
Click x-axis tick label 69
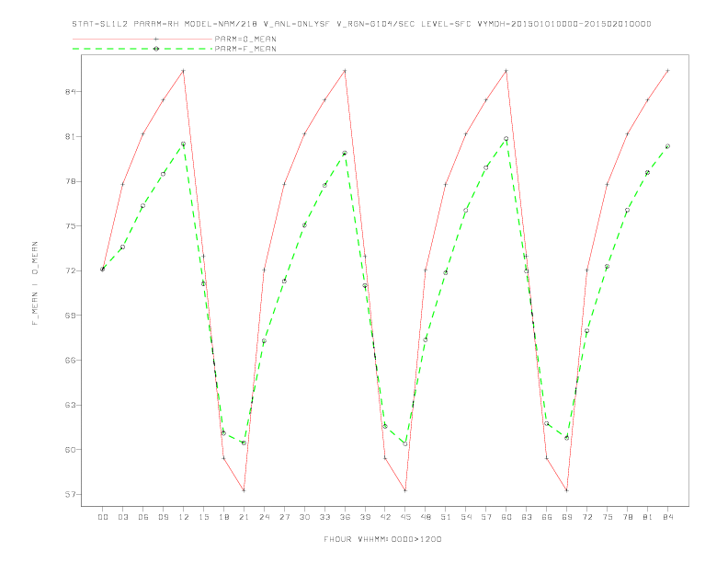[567, 517]
